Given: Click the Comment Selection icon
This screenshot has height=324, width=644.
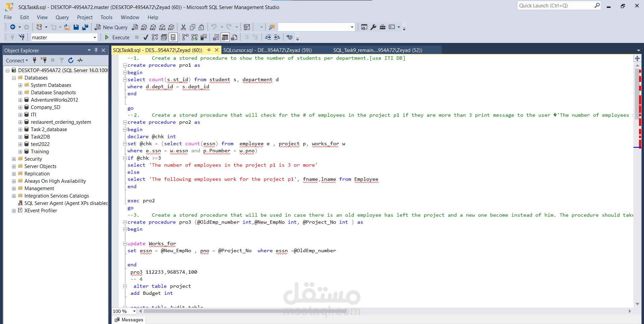Looking at the screenshot, I should tap(247, 37).
